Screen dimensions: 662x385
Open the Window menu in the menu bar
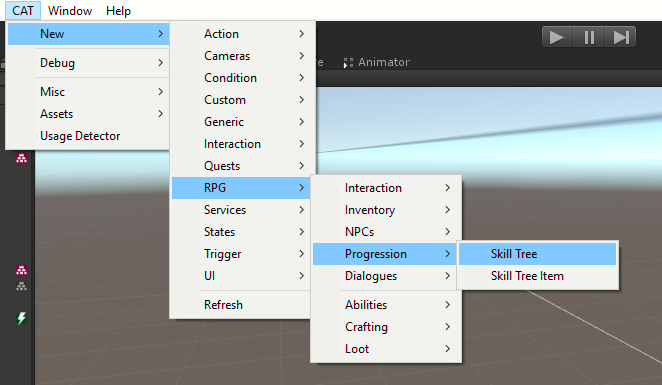pos(70,11)
